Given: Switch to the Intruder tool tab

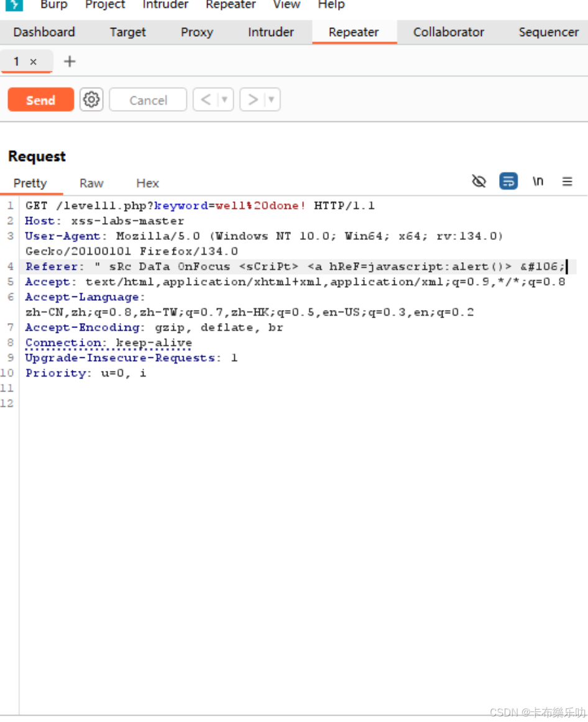Looking at the screenshot, I should click(x=271, y=32).
